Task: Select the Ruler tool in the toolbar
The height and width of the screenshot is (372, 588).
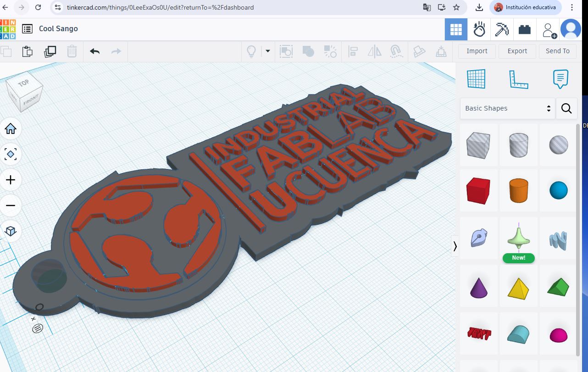Action: (x=441, y=51)
